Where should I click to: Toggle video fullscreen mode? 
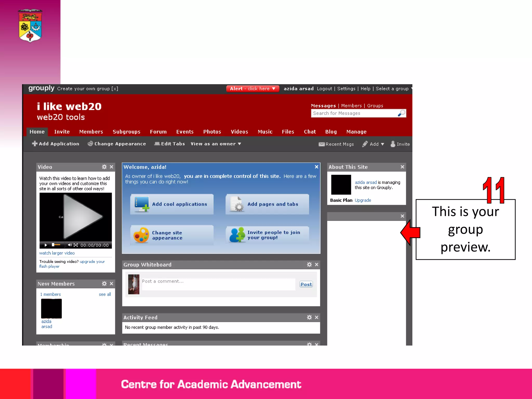pos(76,245)
